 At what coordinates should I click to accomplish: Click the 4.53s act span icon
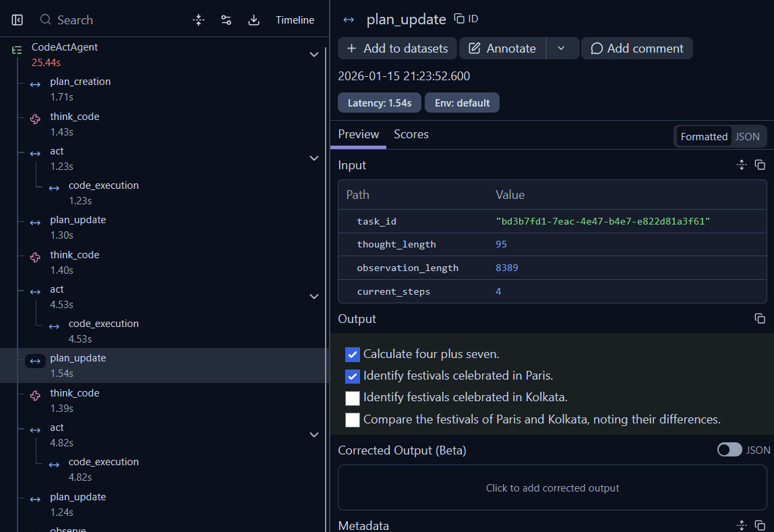(x=35, y=292)
